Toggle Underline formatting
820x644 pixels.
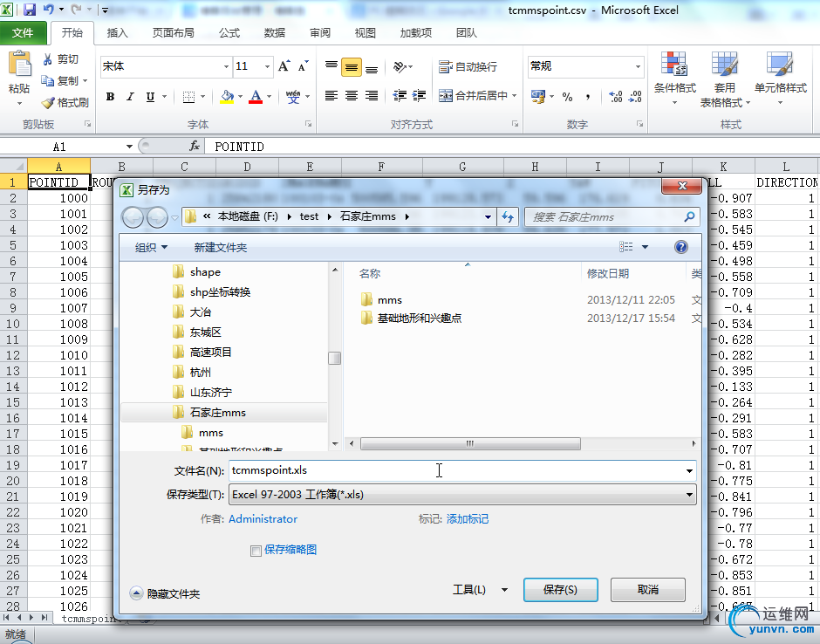point(150,96)
